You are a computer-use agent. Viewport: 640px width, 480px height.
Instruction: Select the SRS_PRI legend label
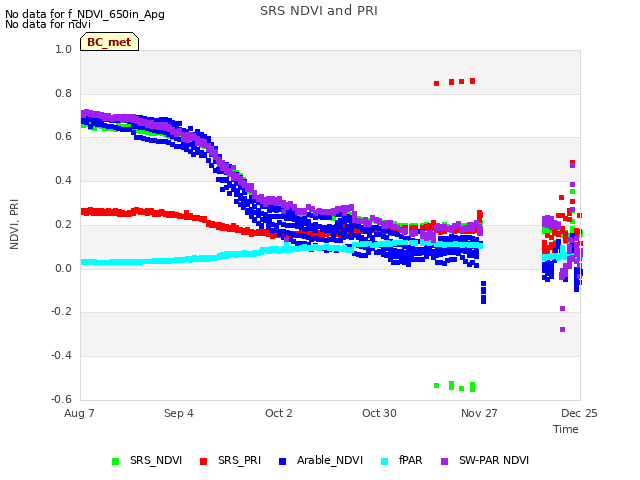click(x=239, y=460)
